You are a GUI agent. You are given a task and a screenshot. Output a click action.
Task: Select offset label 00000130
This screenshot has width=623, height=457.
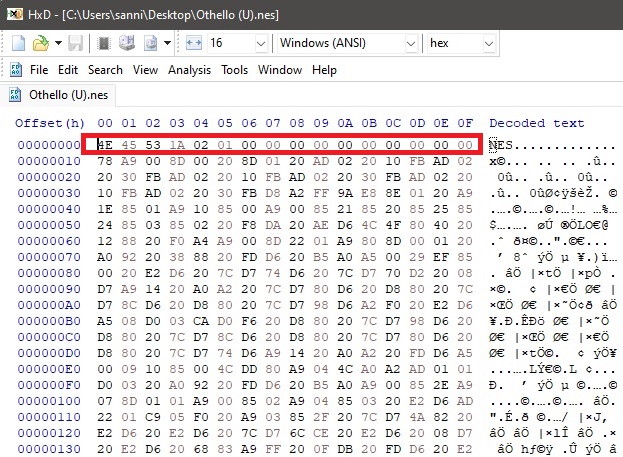[49, 449]
